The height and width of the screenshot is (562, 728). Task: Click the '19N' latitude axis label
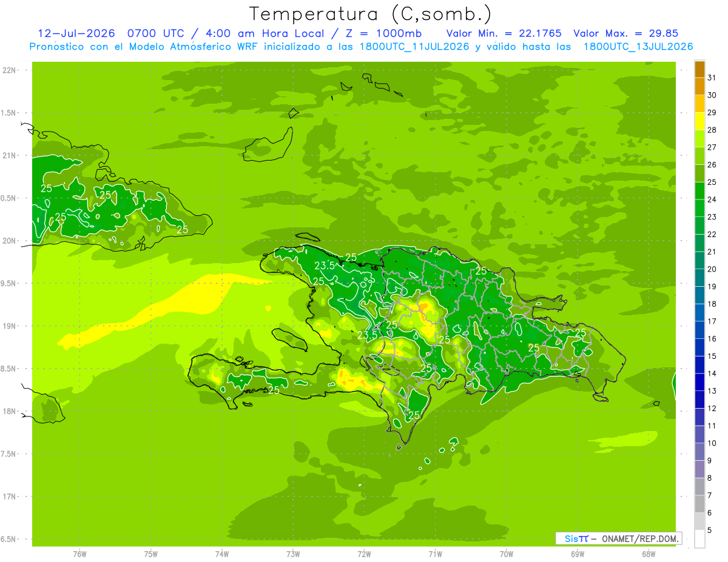9,326
